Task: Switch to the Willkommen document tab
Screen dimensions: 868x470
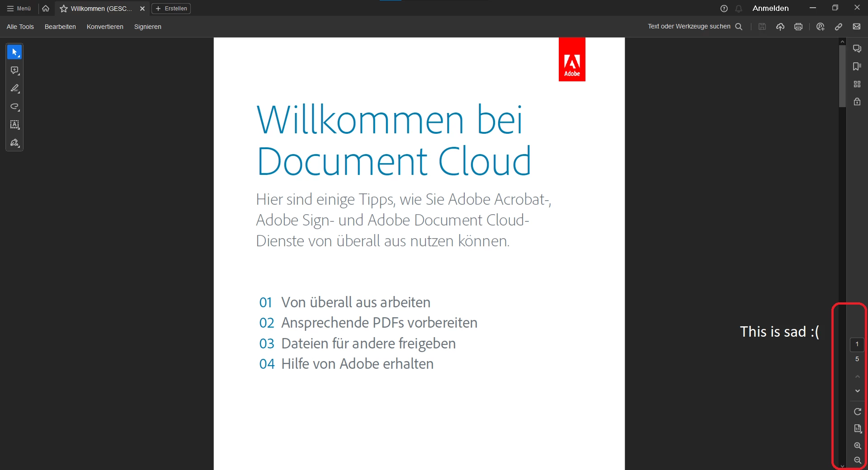Action: click(101, 9)
